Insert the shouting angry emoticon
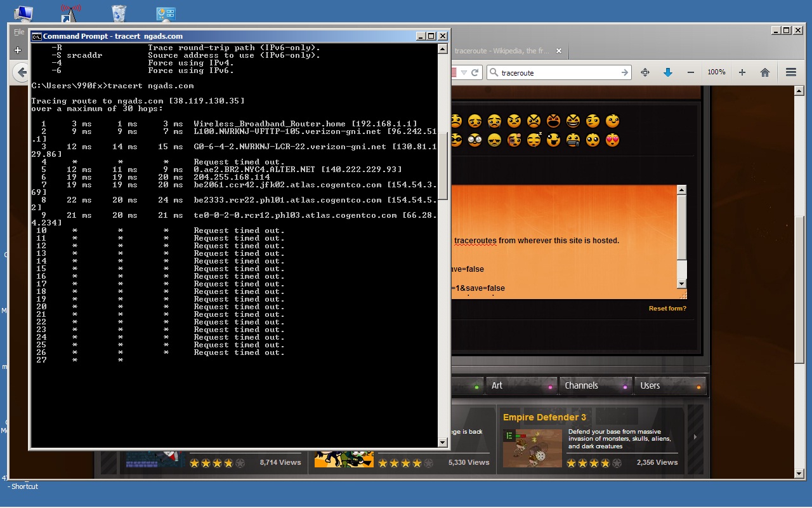 [553, 121]
